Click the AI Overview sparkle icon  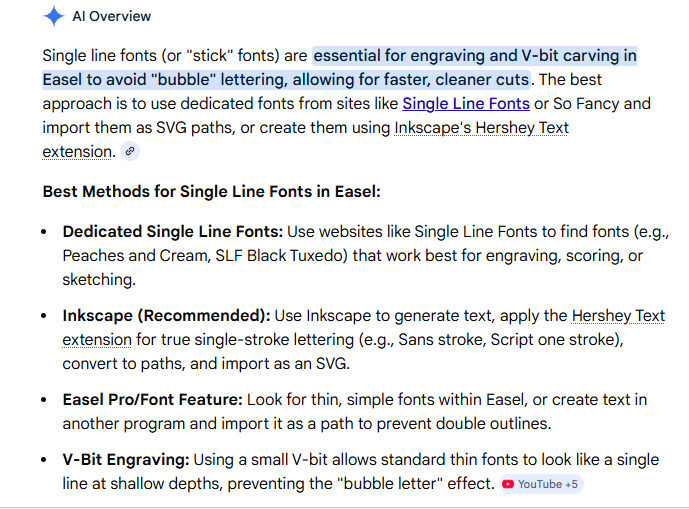pos(54,16)
